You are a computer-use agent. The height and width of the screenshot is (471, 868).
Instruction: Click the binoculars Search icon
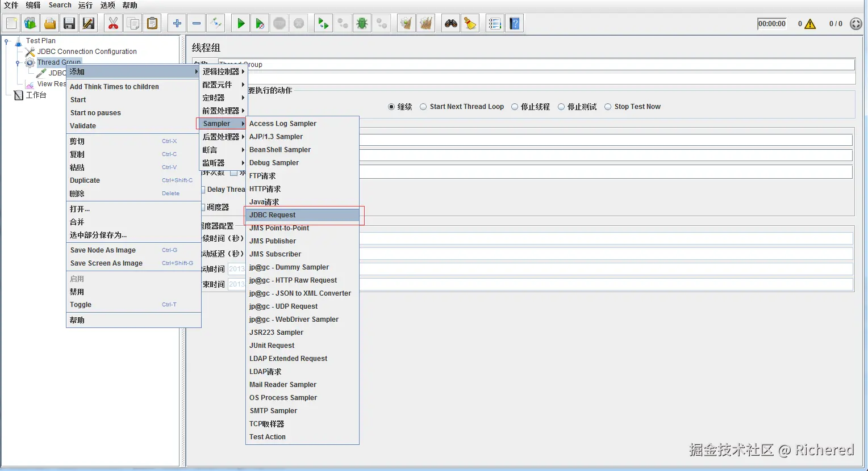(x=451, y=23)
